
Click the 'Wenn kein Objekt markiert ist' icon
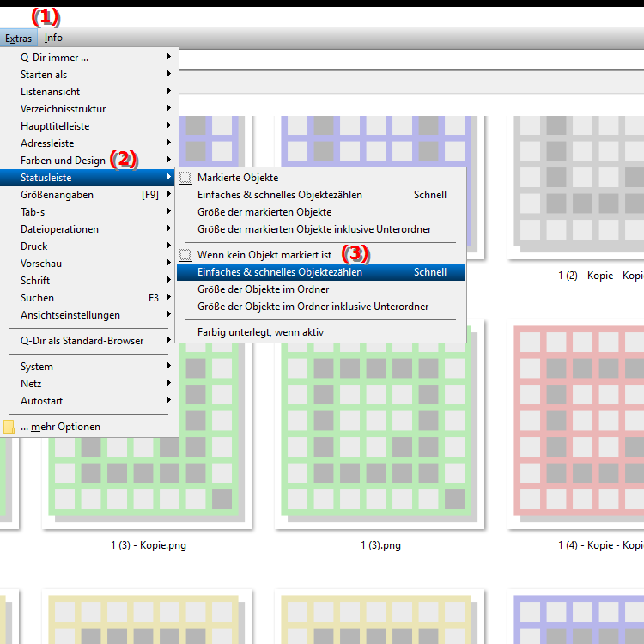pyautogui.click(x=185, y=255)
